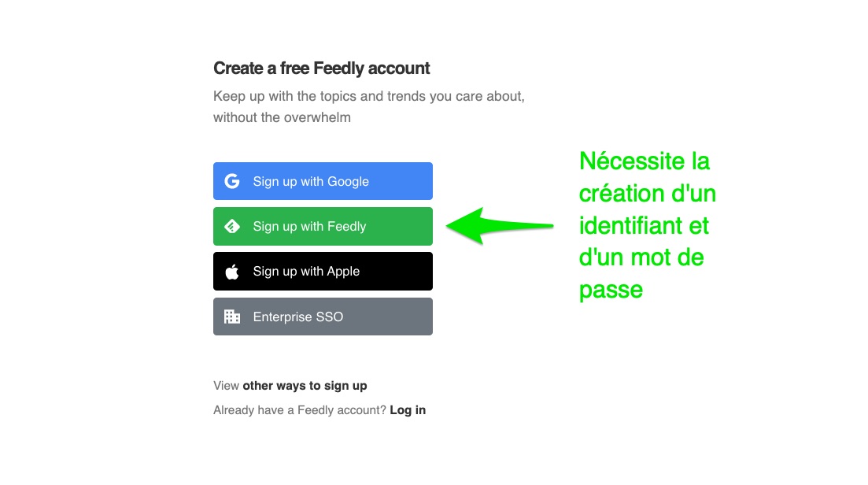Click the green French annotation text
This screenshot has width=868, height=485.
click(647, 225)
